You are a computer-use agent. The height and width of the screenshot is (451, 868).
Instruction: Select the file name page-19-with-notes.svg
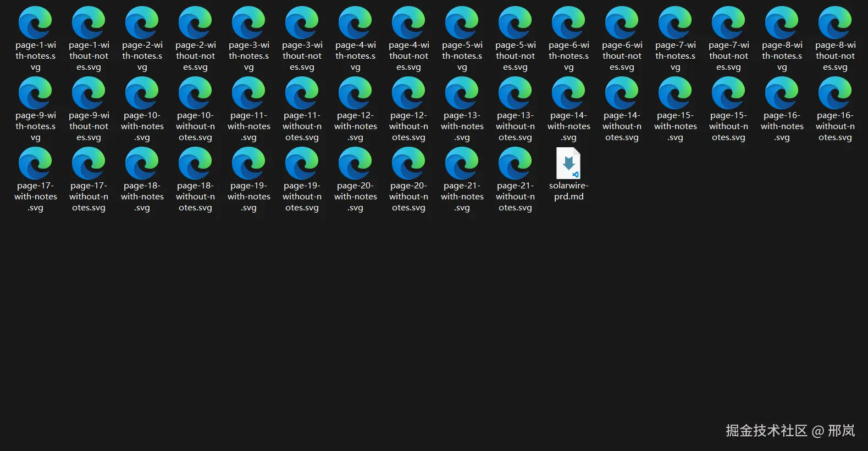point(248,197)
